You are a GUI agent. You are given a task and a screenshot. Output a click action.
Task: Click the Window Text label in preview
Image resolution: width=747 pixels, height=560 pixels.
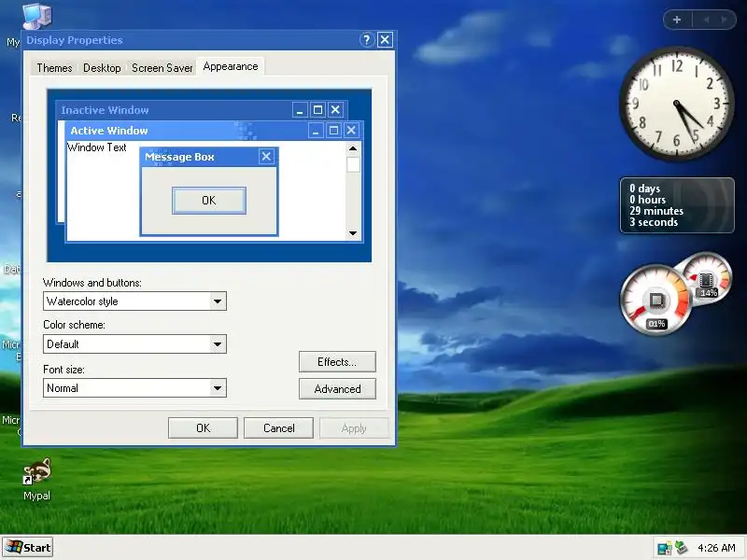[97, 147]
